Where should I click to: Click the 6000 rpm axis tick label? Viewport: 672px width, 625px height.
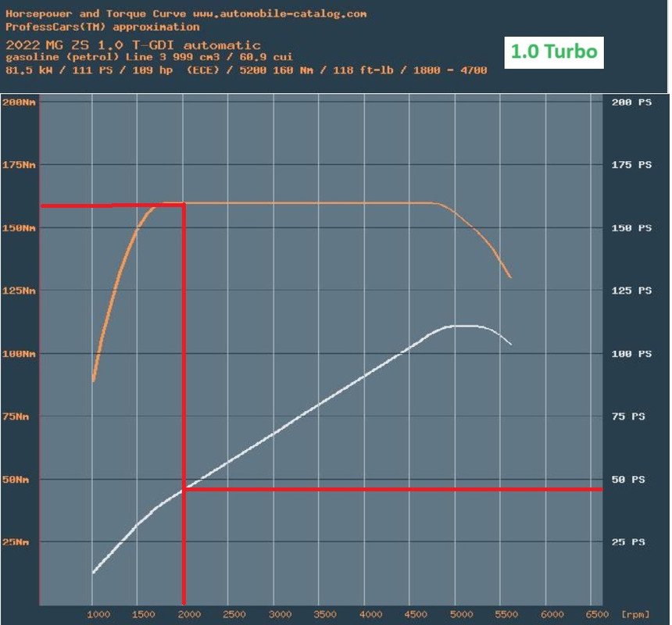tap(552, 614)
